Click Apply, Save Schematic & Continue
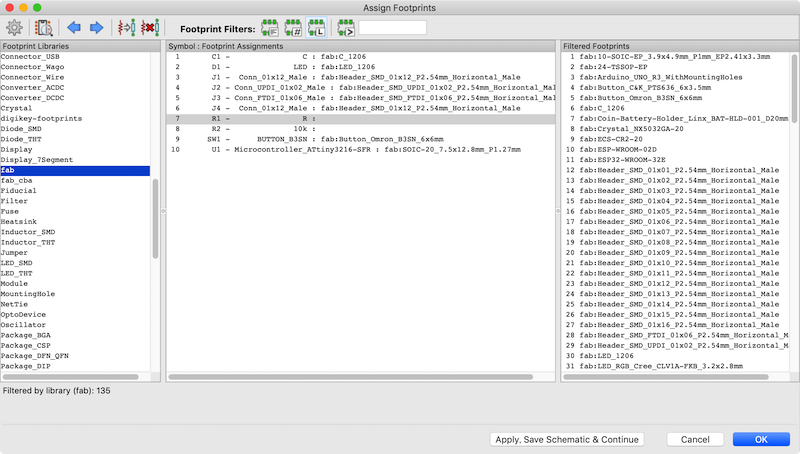The width and height of the screenshot is (800, 454). click(x=567, y=439)
